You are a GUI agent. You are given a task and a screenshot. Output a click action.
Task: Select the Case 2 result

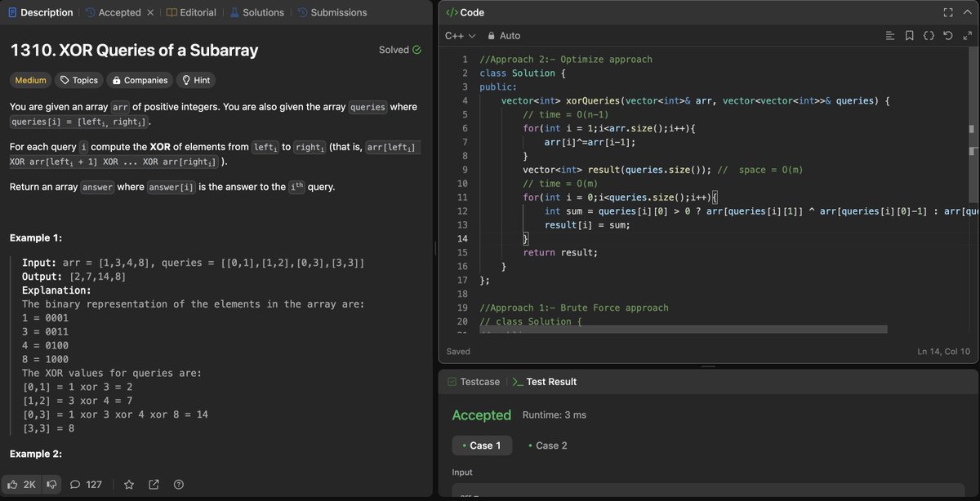(547, 446)
